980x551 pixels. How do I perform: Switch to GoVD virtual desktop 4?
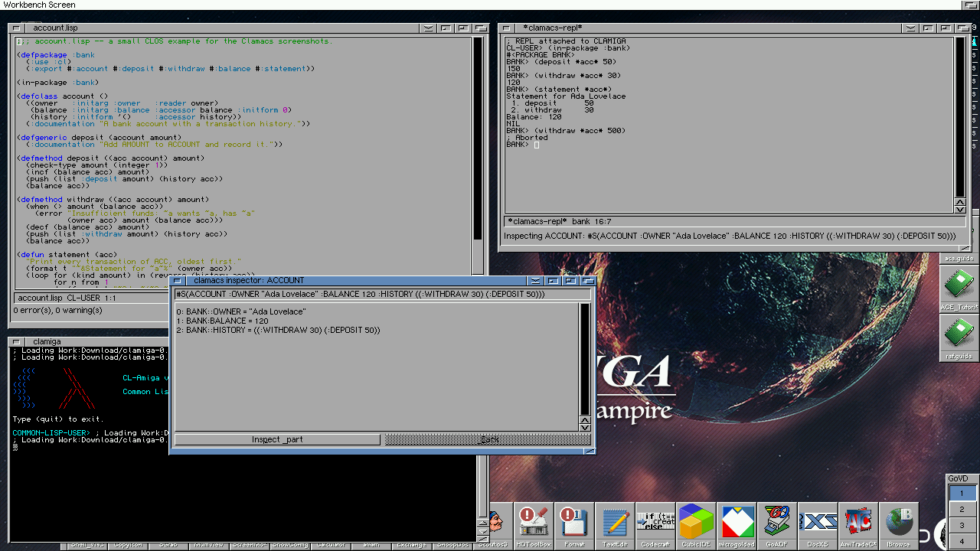962,541
